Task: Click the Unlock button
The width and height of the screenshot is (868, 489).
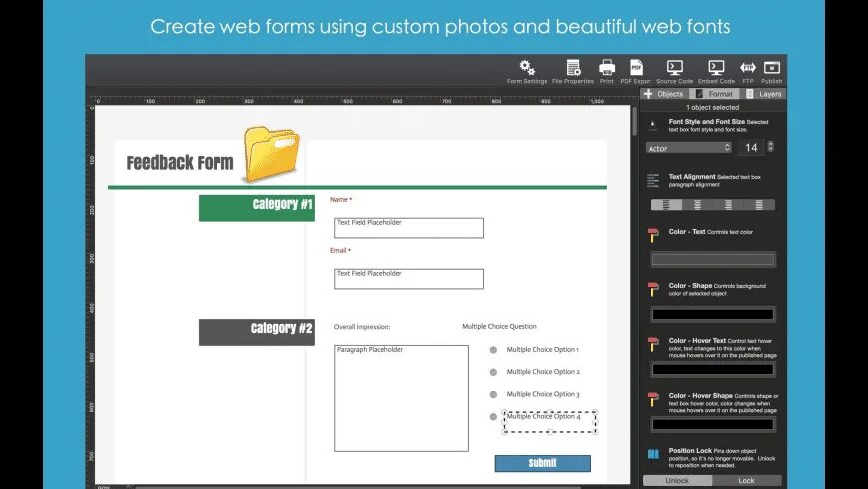Action: coord(677,480)
